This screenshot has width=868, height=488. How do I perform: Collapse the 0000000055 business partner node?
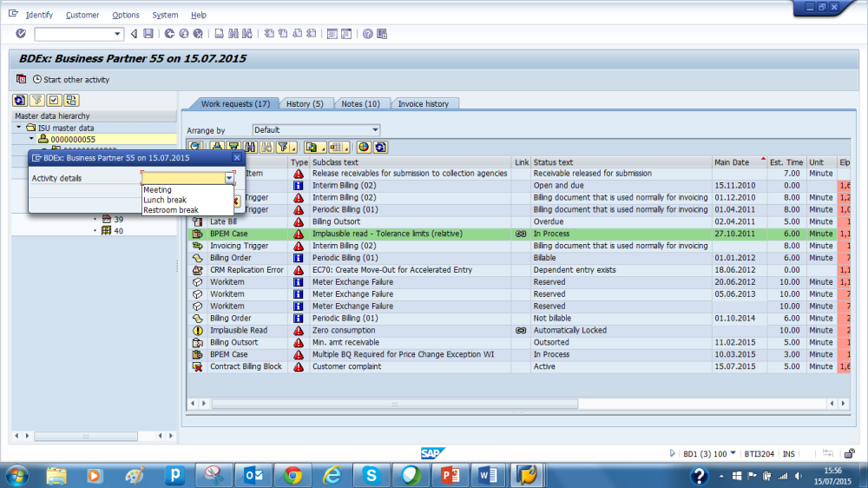coord(31,139)
